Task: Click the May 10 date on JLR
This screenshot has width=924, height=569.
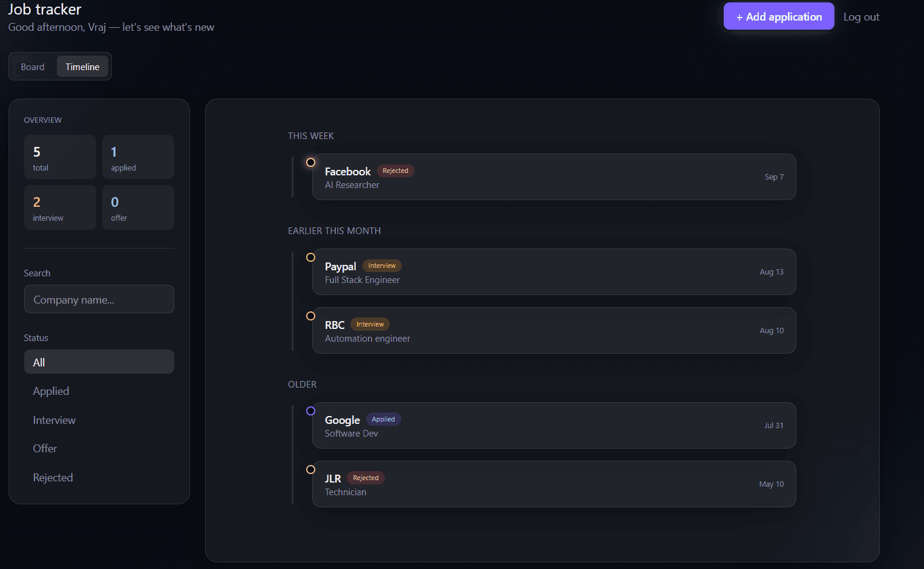Action: (772, 484)
